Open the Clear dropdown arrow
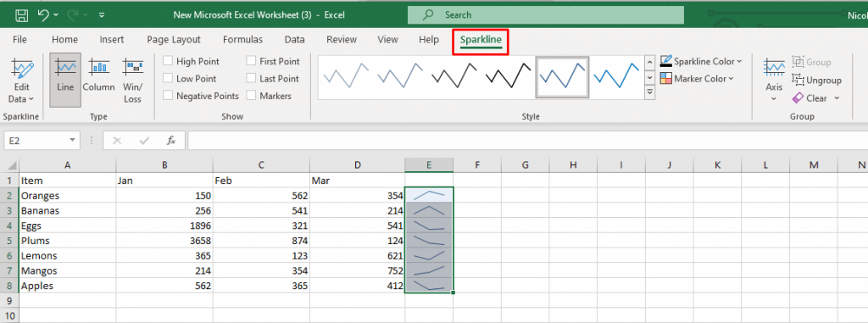The width and height of the screenshot is (868, 323). [x=837, y=98]
